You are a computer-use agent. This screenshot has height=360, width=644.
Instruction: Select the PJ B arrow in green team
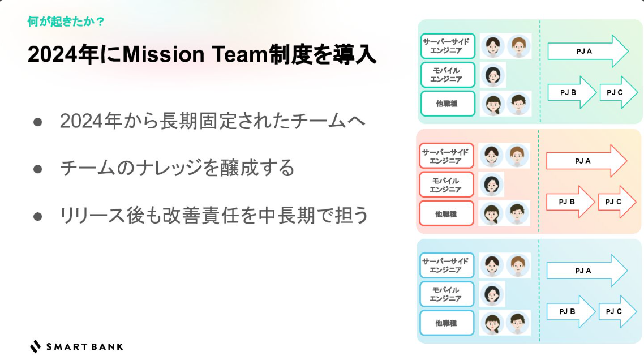click(x=572, y=92)
